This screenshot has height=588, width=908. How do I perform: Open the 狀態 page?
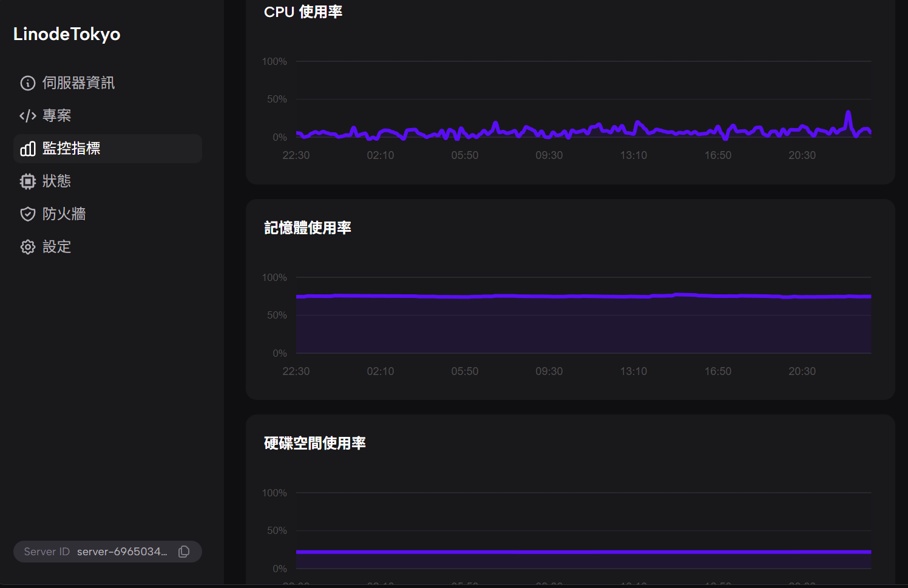pos(57,181)
